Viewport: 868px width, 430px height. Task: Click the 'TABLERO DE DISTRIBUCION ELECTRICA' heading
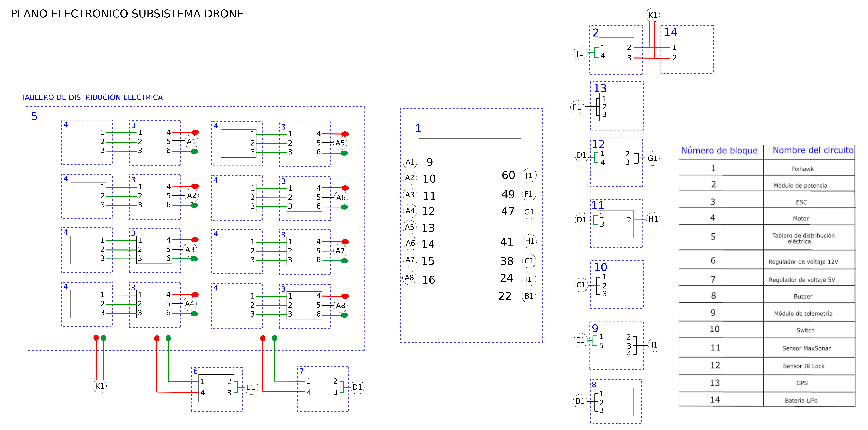coord(92,98)
